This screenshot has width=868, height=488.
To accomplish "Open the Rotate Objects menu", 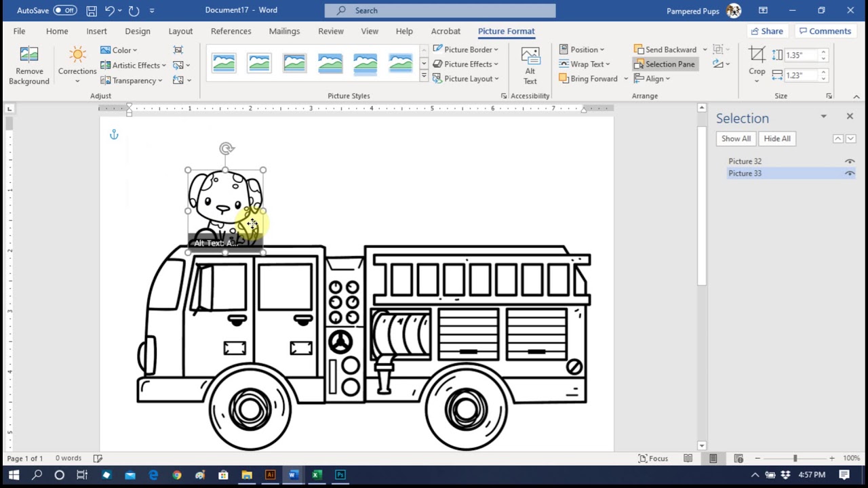I will [x=721, y=64].
